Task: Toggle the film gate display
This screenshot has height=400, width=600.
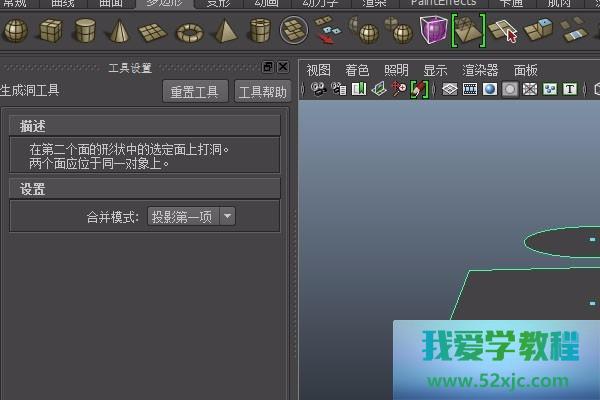Action: [469, 90]
